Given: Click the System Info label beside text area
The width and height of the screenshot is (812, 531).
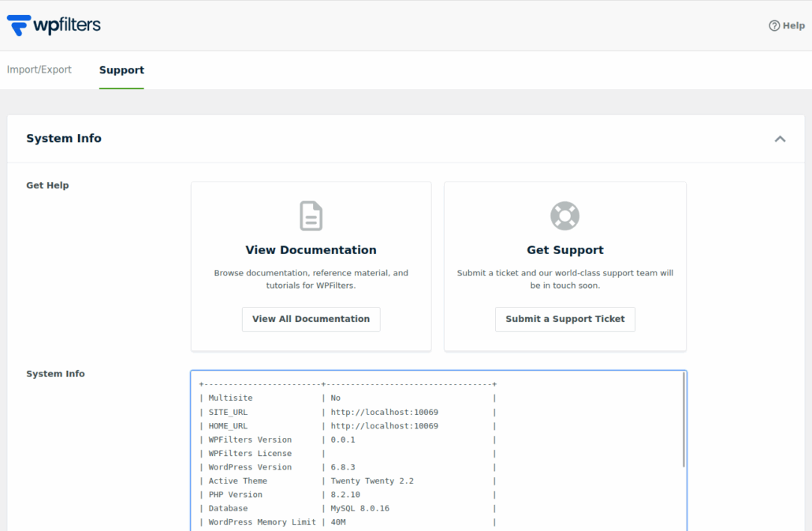Looking at the screenshot, I should (x=55, y=374).
